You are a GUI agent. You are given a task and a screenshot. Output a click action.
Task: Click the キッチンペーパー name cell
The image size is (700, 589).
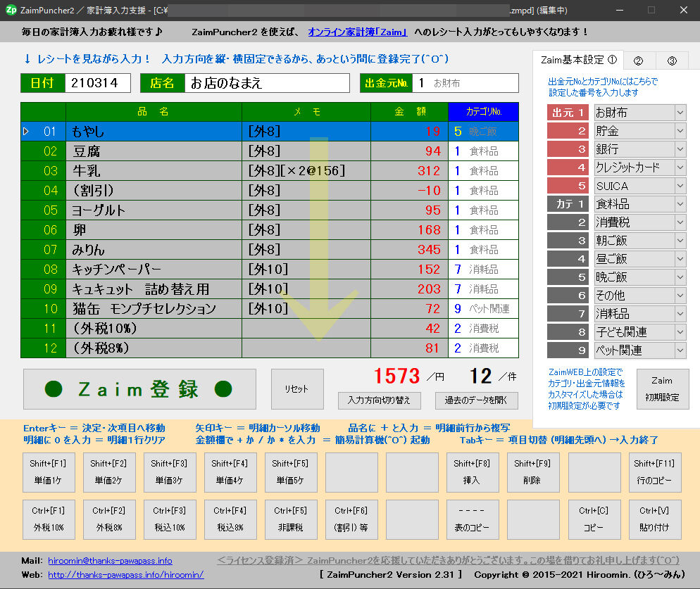[x=154, y=269]
